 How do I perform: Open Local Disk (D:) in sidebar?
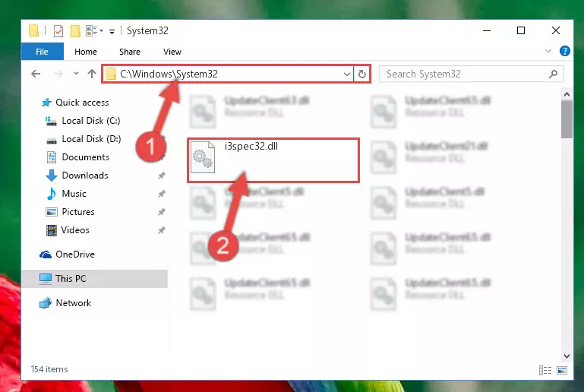(x=91, y=138)
